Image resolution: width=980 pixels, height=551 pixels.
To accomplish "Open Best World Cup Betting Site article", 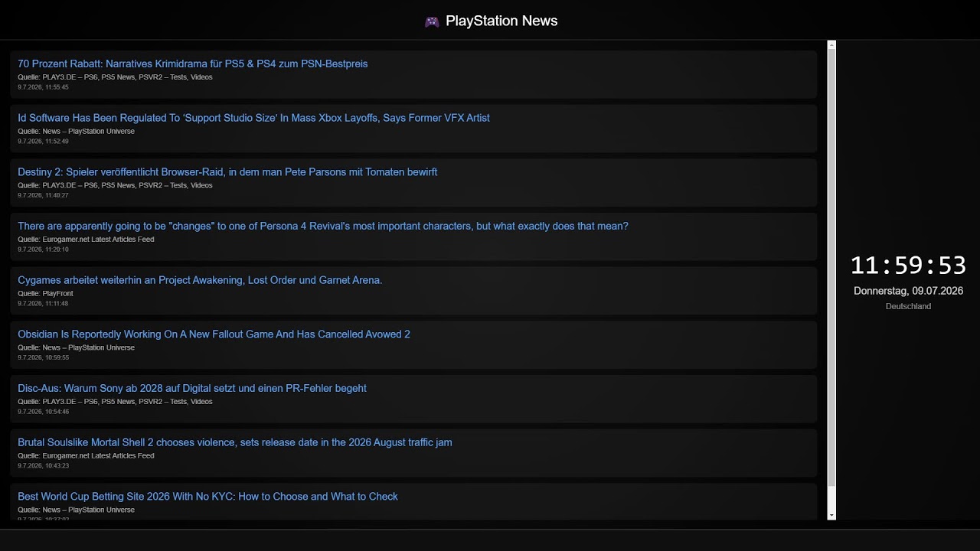I will point(207,497).
